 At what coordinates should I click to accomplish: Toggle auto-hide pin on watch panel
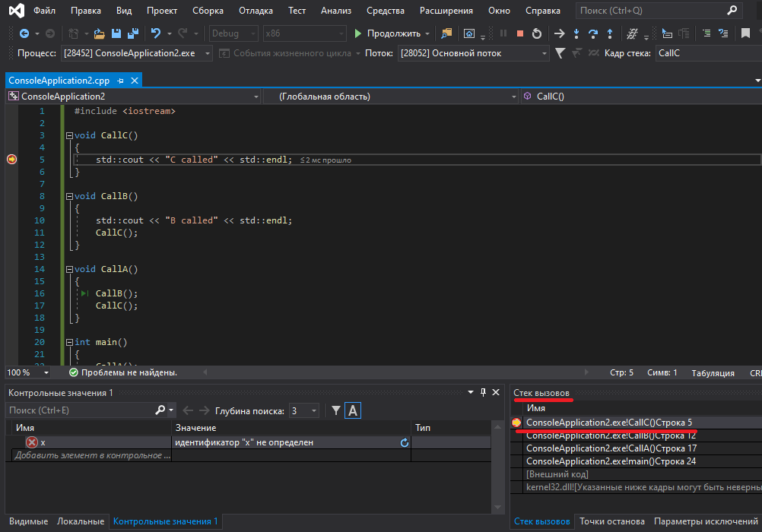click(482, 392)
